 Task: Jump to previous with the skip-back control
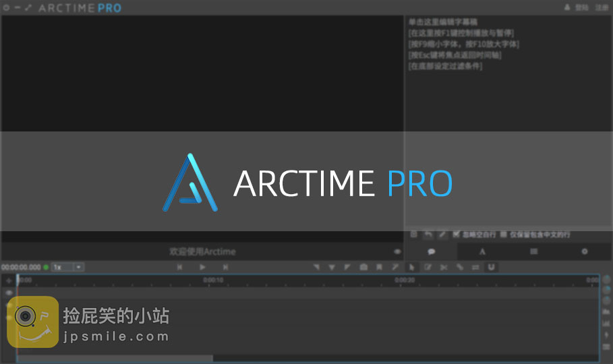click(x=180, y=268)
